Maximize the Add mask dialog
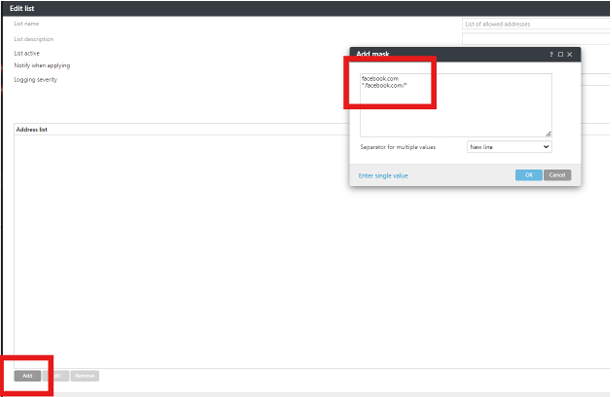 coord(560,55)
